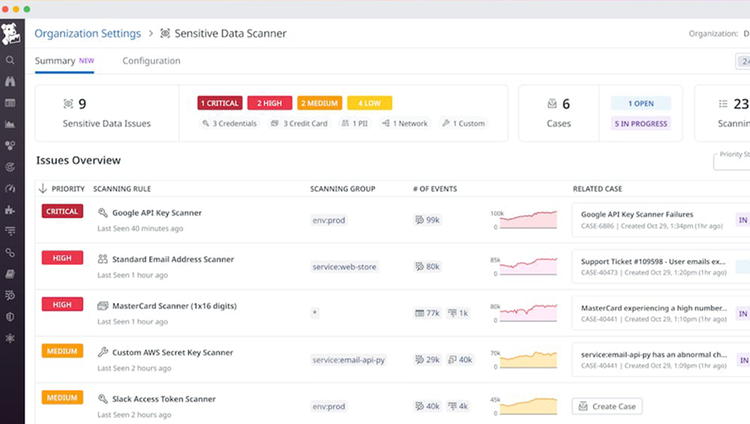Click the Google API Key Scanner events sparkline
750x424 pixels.
[x=529, y=220]
